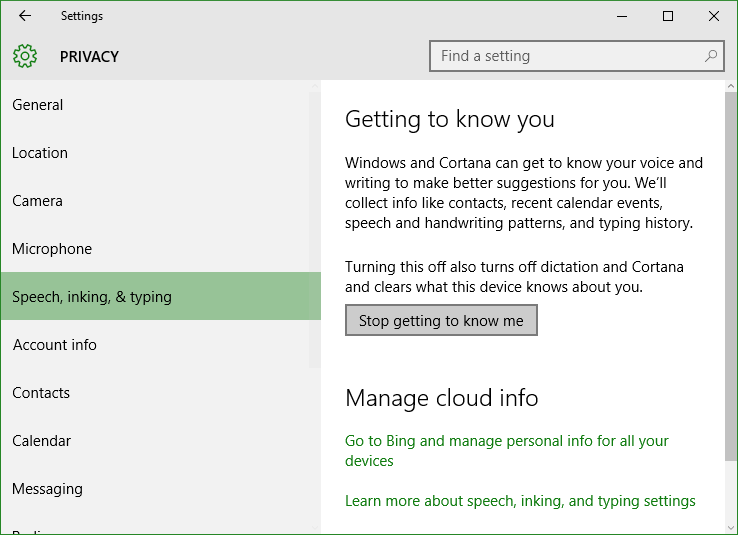Open the Go to Bing link
738x535 pixels.
(x=506, y=451)
